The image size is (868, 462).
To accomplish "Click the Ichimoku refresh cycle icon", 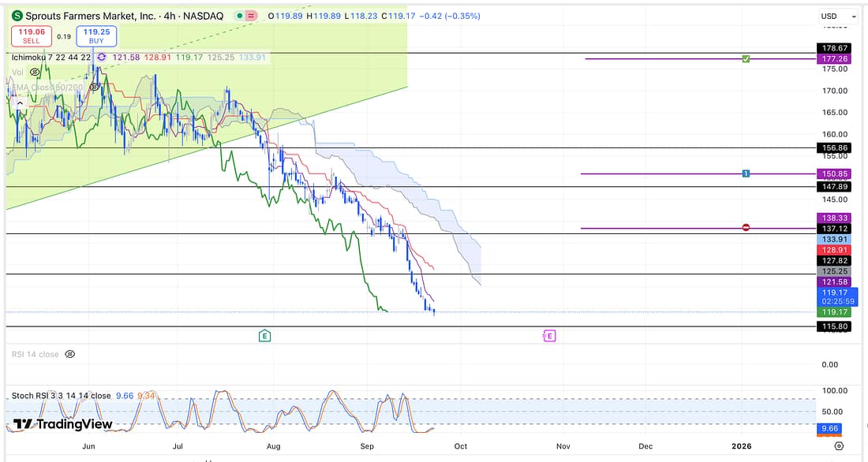I will [101, 57].
